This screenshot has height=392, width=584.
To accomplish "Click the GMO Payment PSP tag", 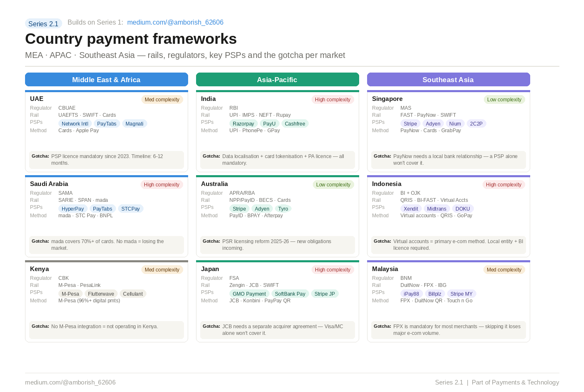I will [249, 294].
